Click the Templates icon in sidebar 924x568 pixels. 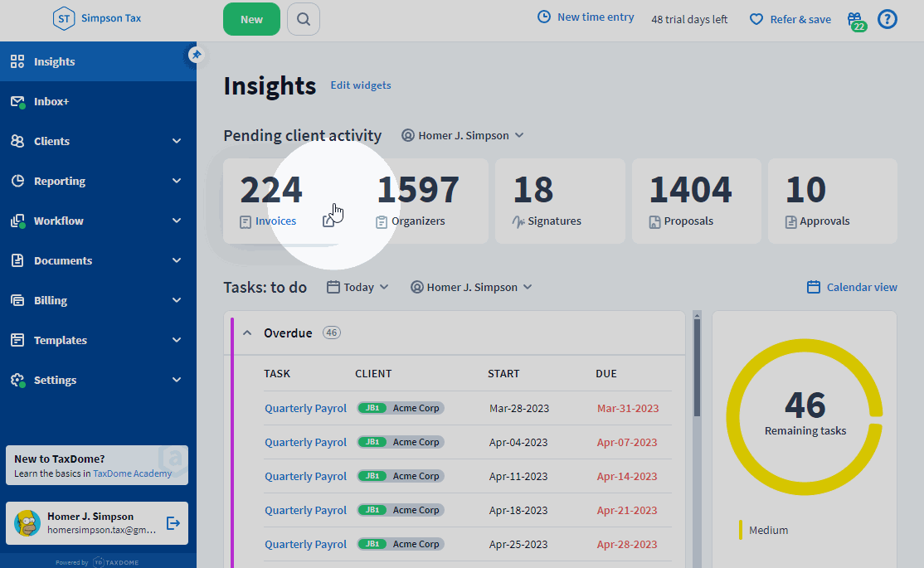17,340
